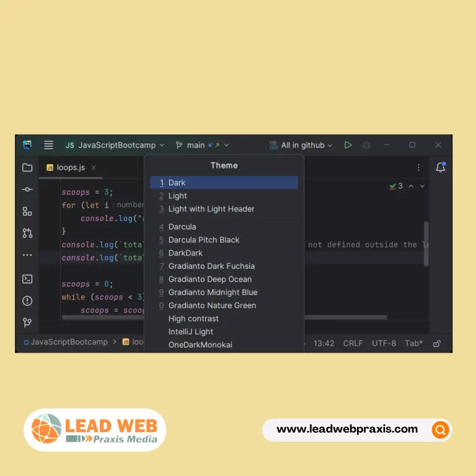Click the inspections checkmark widget showing 3

(396, 186)
